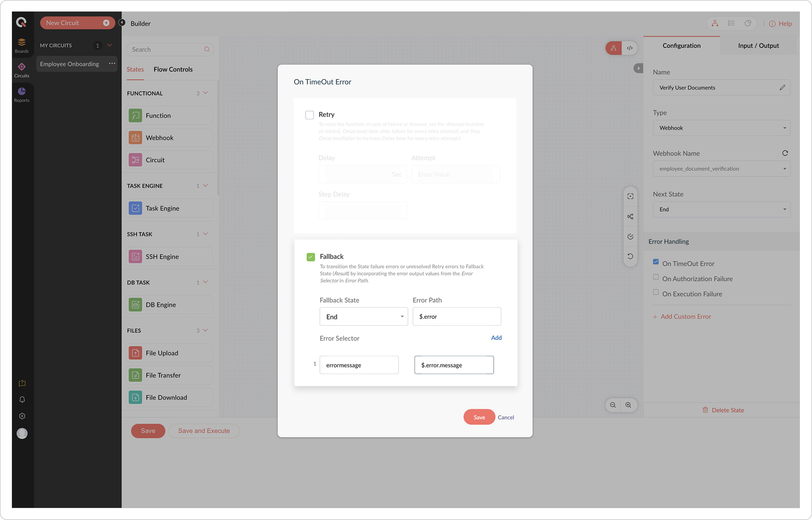
Task: Open the Fallback State dropdown
Action: pyautogui.click(x=363, y=317)
